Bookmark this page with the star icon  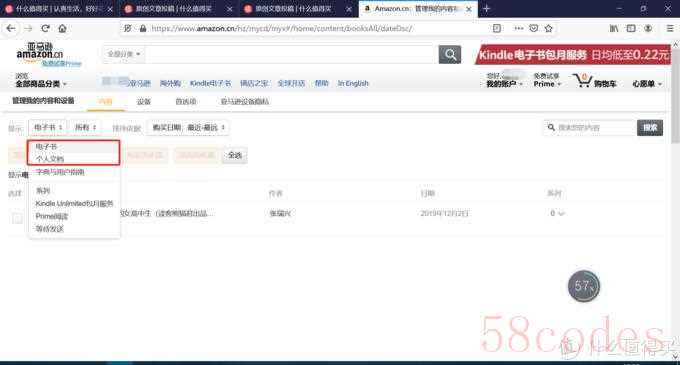(549, 29)
